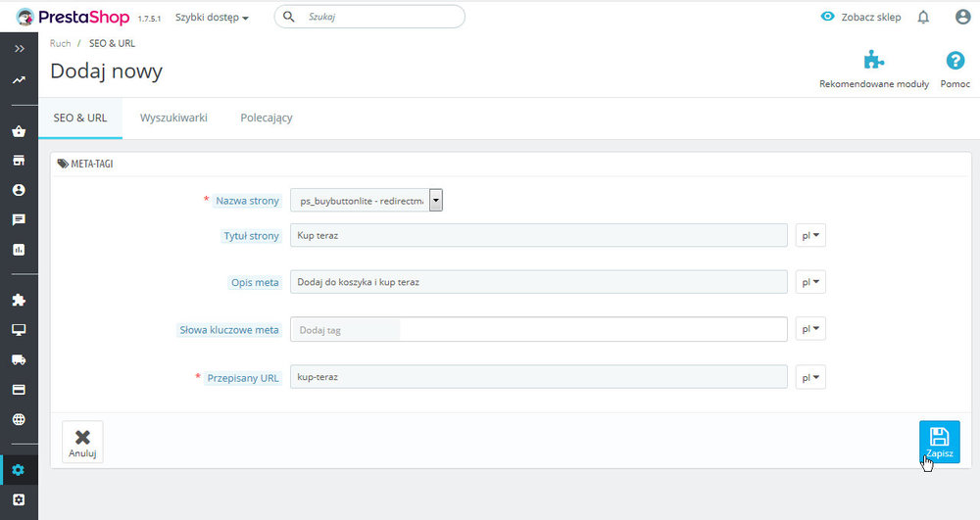Open the user profile avatar icon
The width and height of the screenshot is (980, 520).
963,17
